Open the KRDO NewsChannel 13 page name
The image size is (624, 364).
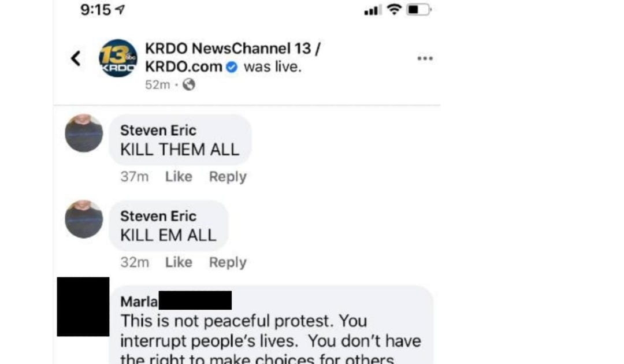coord(232,57)
